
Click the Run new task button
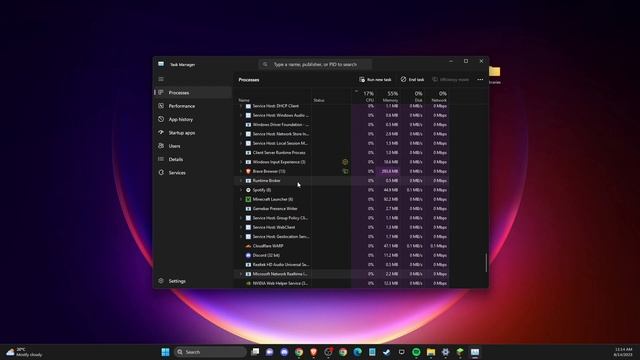point(375,80)
